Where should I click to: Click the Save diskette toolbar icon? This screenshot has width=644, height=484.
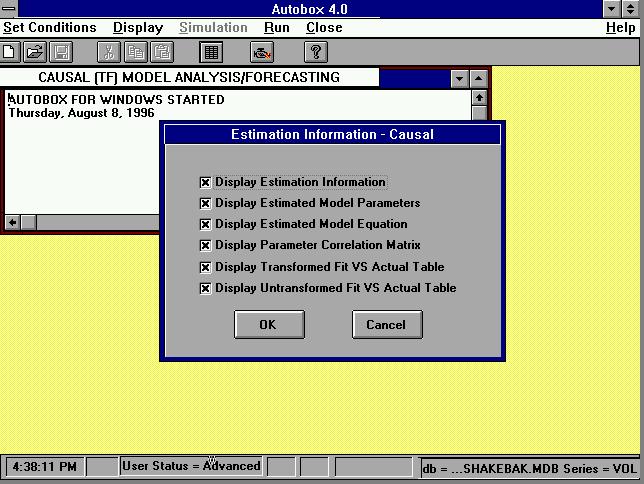61,52
